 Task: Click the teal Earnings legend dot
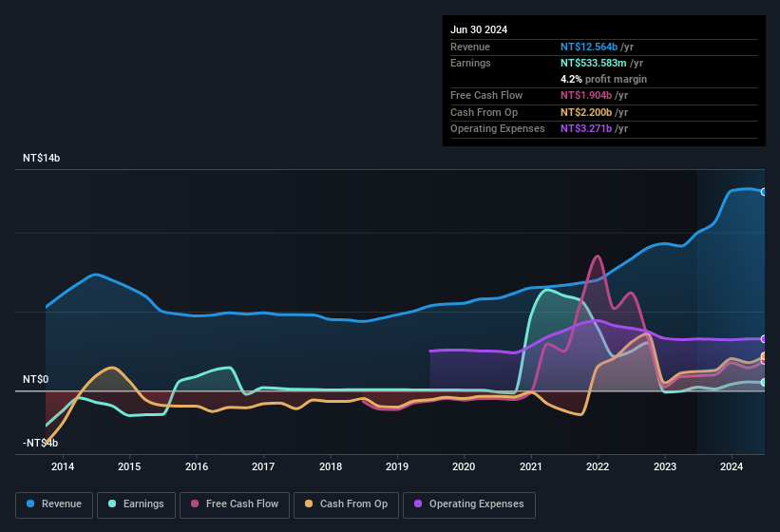pos(113,504)
